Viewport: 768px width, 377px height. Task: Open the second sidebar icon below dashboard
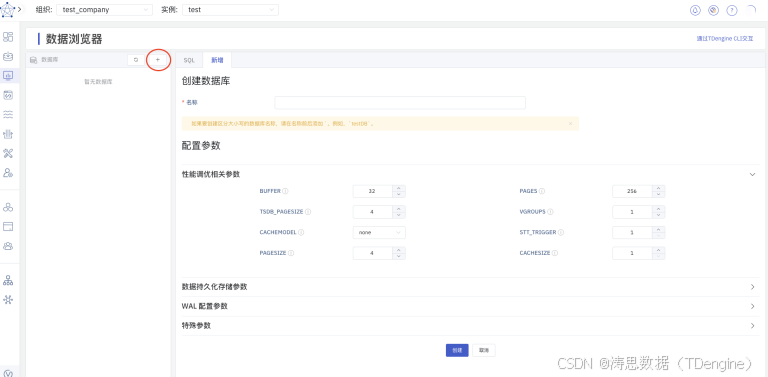click(x=8, y=56)
